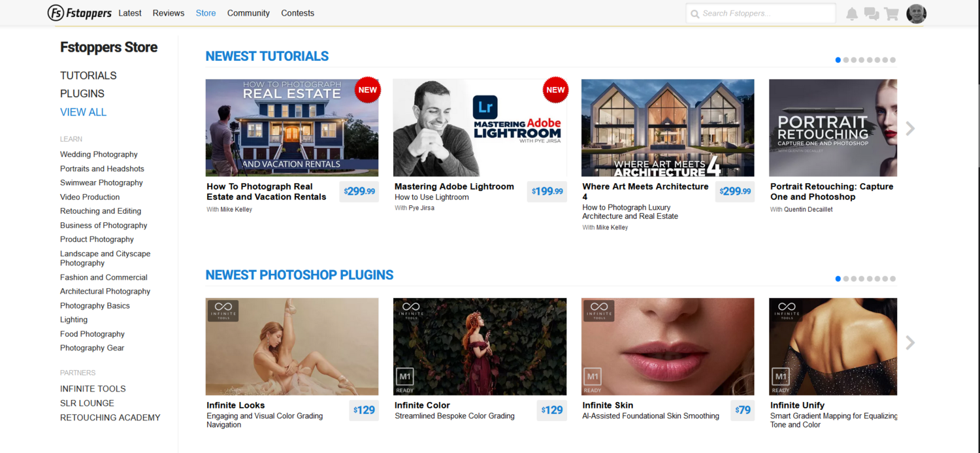Open Landscape and Cityscape Photography category

(x=105, y=258)
